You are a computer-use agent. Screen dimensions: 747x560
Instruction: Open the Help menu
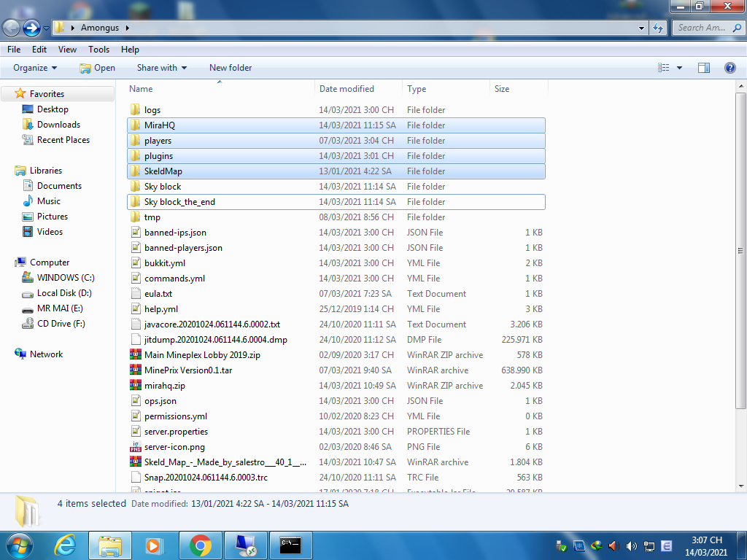click(x=130, y=50)
